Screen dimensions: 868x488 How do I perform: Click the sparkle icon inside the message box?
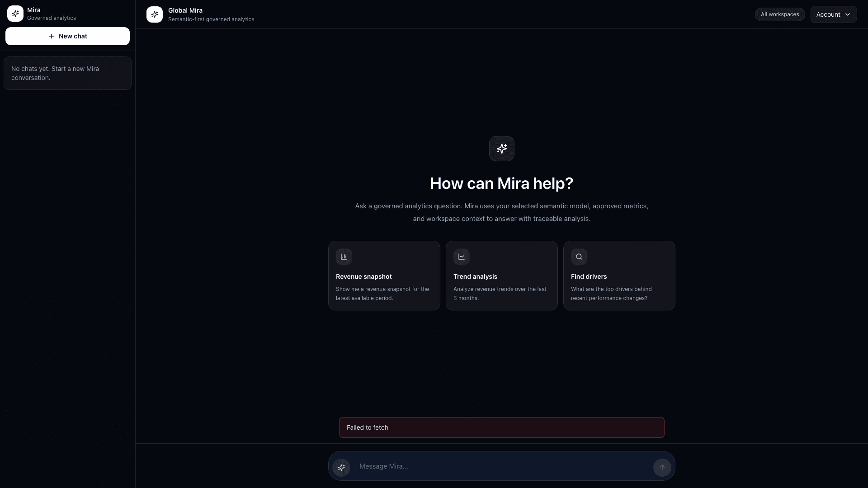(x=341, y=467)
